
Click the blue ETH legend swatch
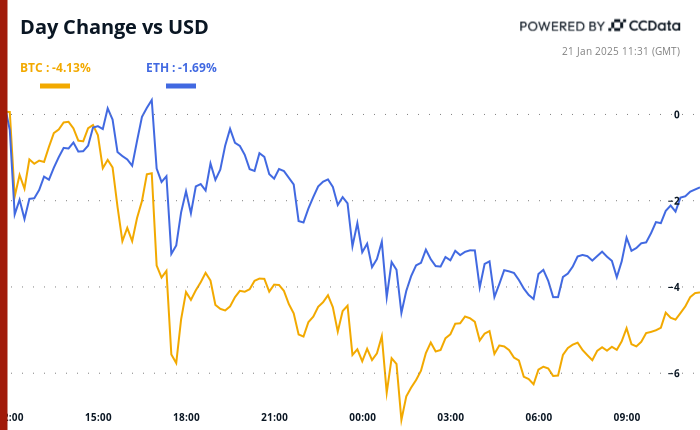[181, 86]
